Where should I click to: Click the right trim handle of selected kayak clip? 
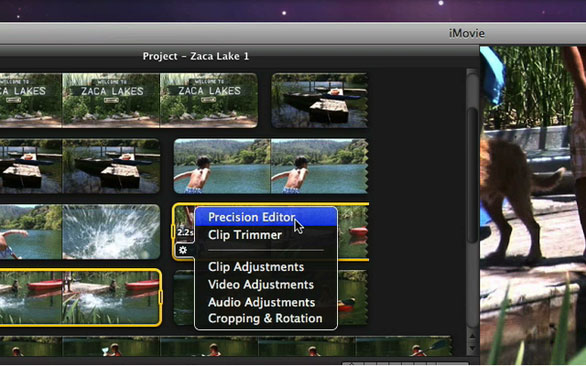161,298
